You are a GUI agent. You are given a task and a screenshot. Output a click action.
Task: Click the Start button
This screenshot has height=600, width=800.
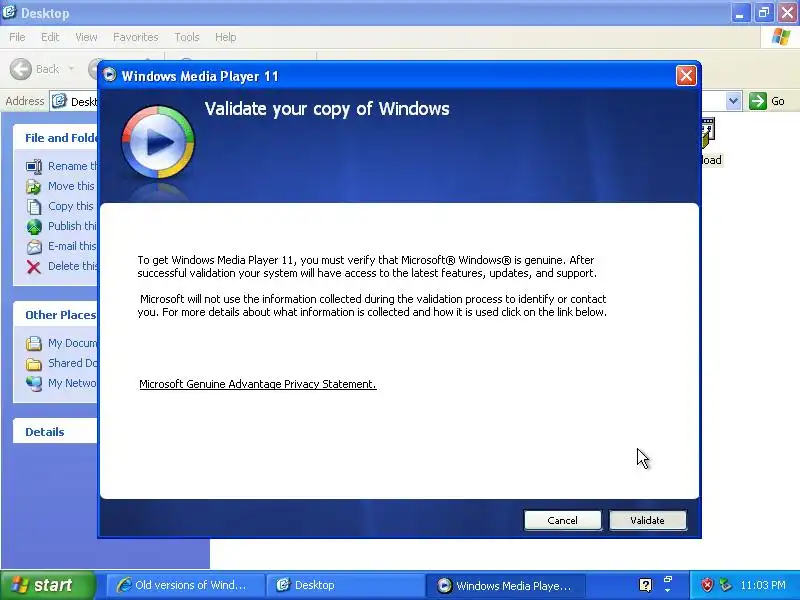point(47,585)
